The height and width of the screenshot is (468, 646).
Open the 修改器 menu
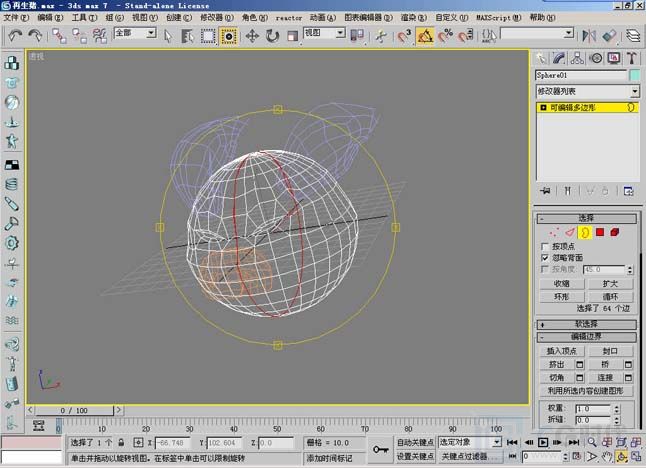tap(217, 18)
